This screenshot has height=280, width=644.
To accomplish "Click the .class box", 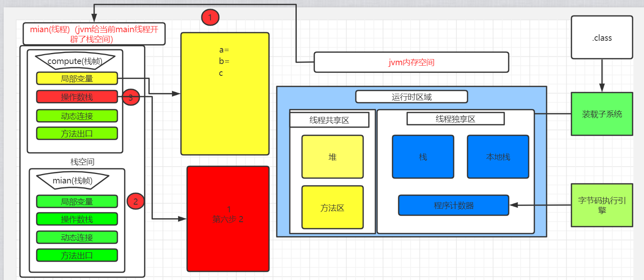I will point(602,37).
